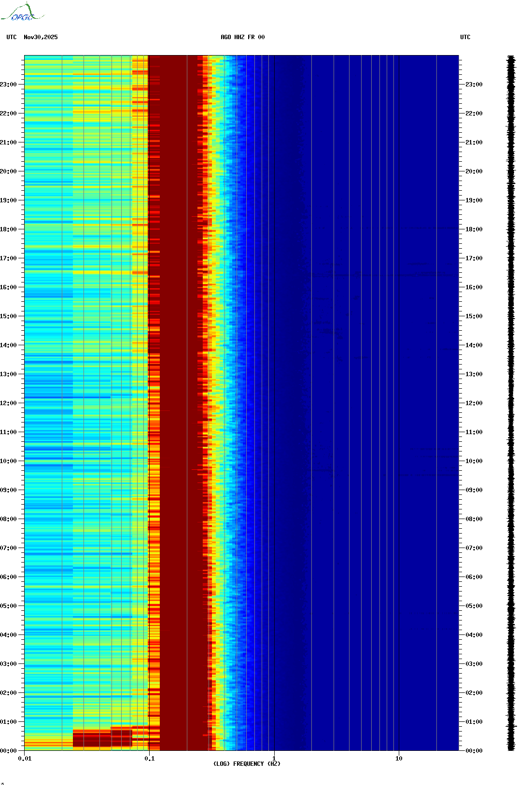Click the 10 Hz frequency axis label

399,759
